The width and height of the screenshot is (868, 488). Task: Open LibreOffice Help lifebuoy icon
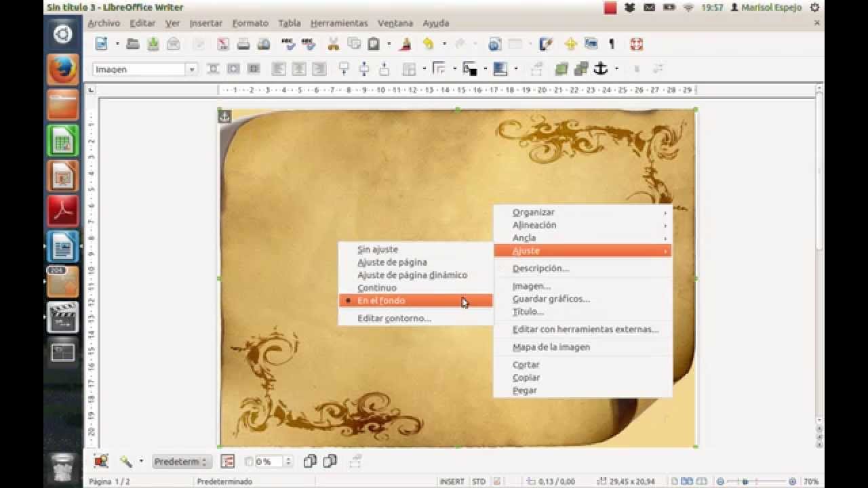click(636, 44)
